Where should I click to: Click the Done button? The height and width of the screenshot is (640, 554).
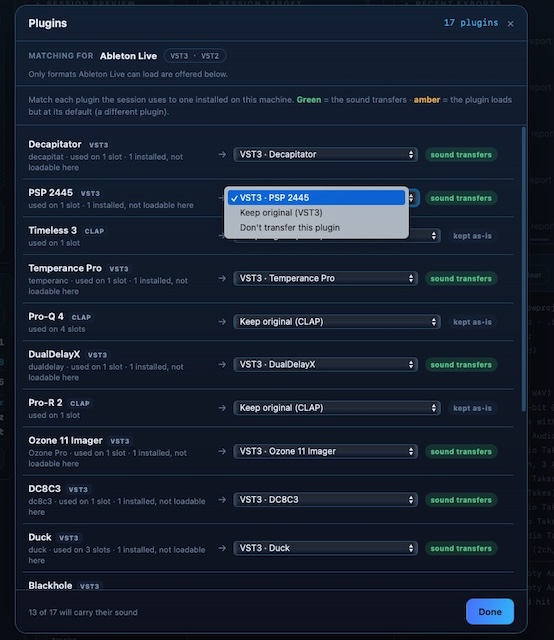tap(490, 611)
